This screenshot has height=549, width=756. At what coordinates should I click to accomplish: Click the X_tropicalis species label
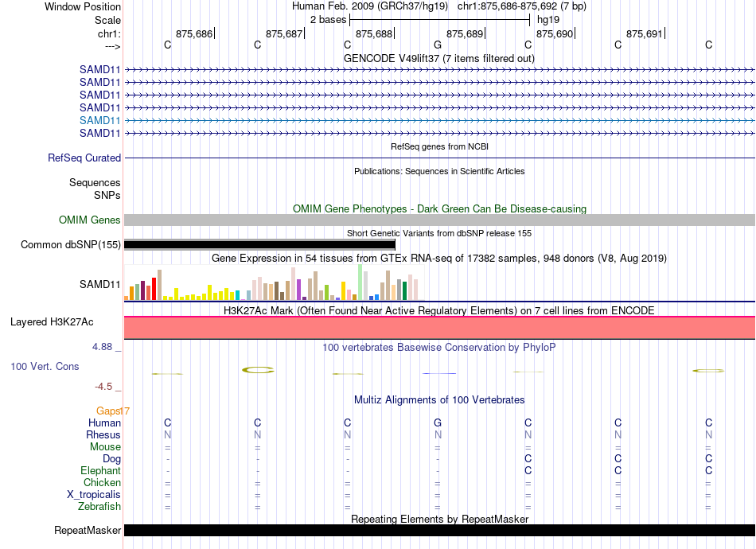94,495
